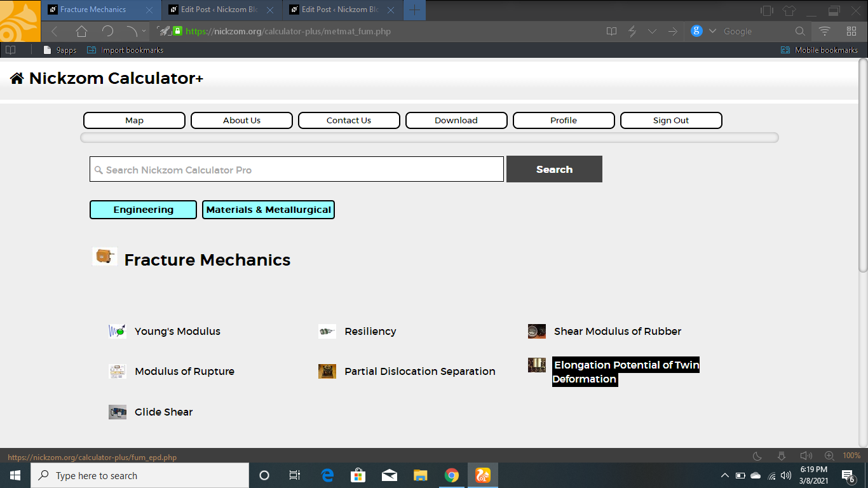The height and width of the screenshot is (488, 868).
Task: Click the UC Browser squirrel logo
Action: (20, 21)
